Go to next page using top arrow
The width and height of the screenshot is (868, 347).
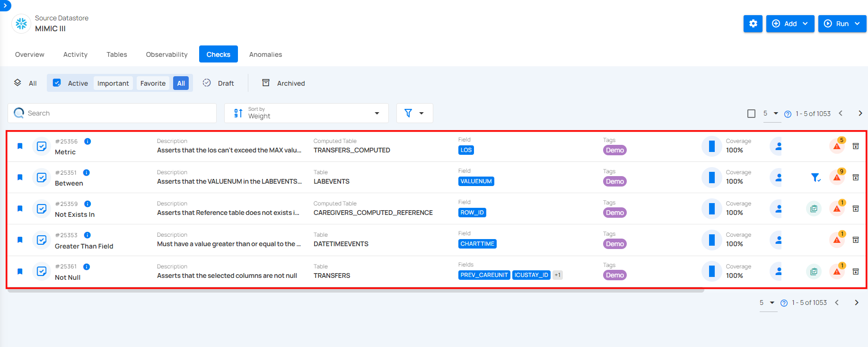coord(860,113)
